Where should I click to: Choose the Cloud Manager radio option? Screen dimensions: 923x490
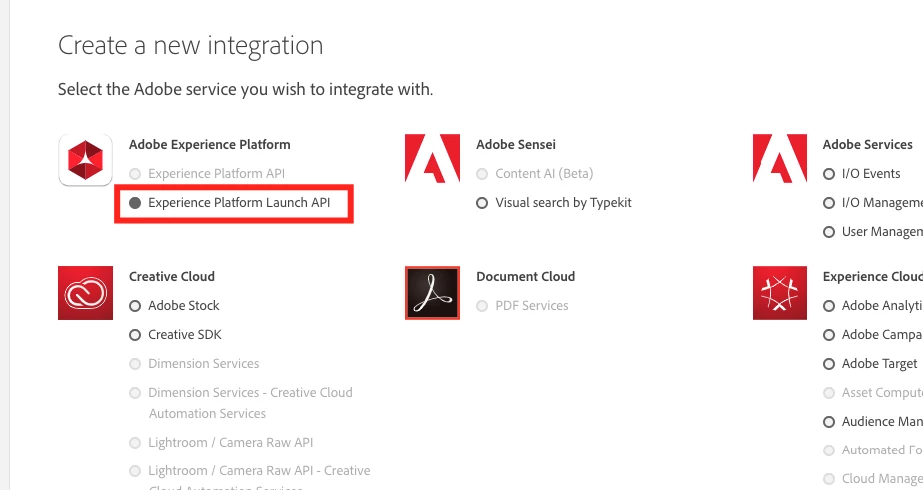[829, 479]
